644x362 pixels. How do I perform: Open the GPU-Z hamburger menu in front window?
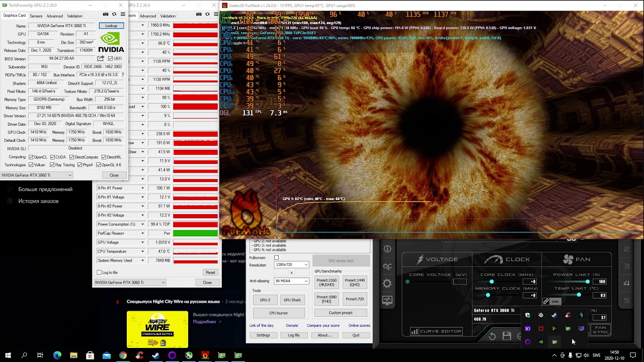(123, 15)
